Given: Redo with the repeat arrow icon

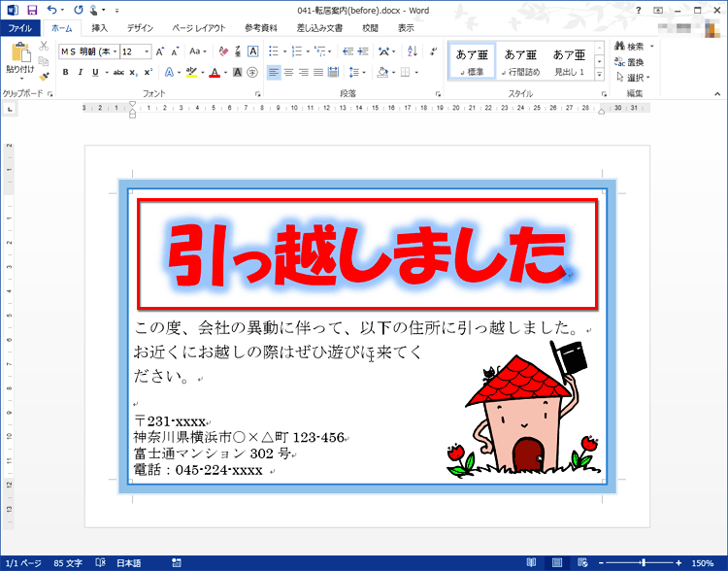Looking at the screenshot, I should point(79,11).
